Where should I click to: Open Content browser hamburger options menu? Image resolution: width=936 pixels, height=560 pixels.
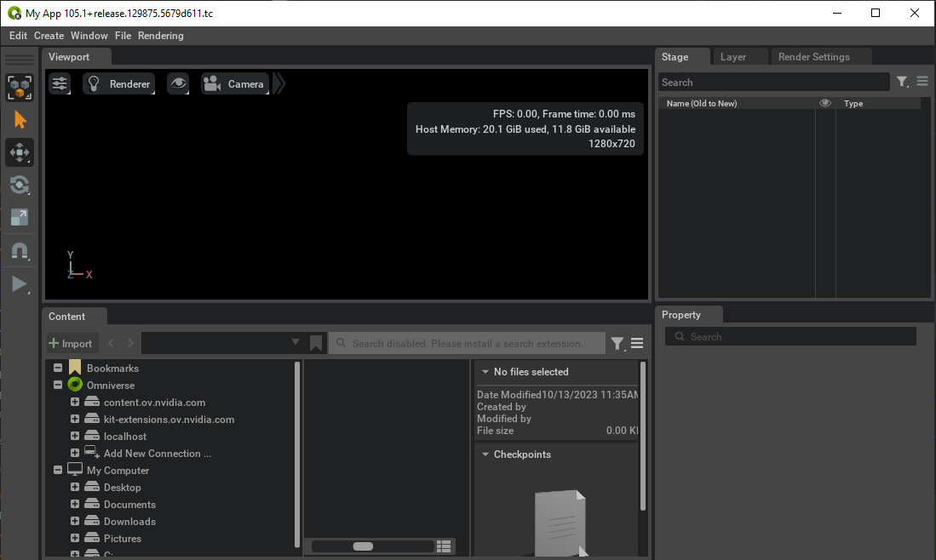637,343
